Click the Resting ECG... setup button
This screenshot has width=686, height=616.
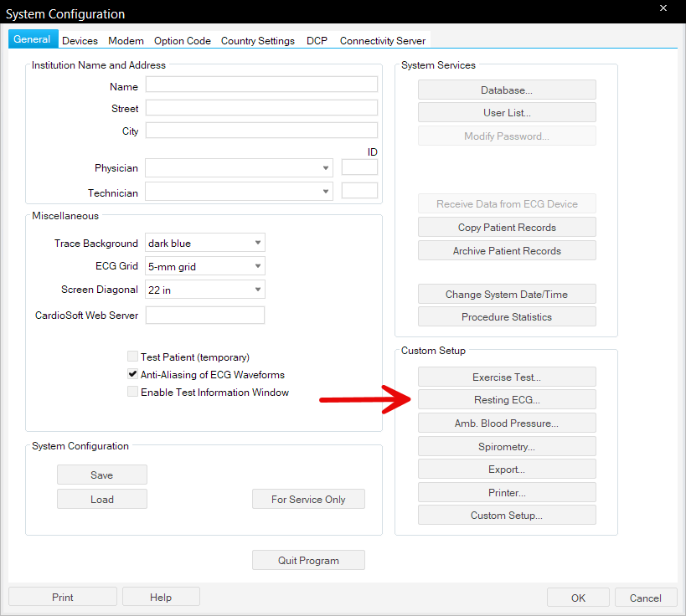point(507,400)
